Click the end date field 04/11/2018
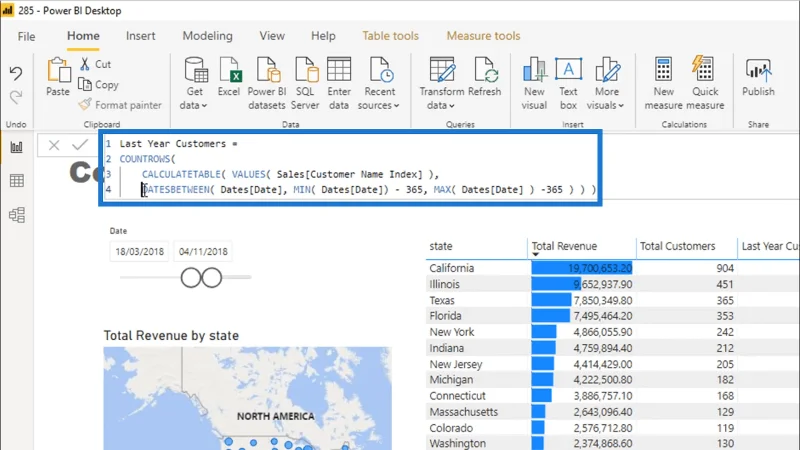The height and width of the screenshot is (450, 800). [x=203, y=252]
